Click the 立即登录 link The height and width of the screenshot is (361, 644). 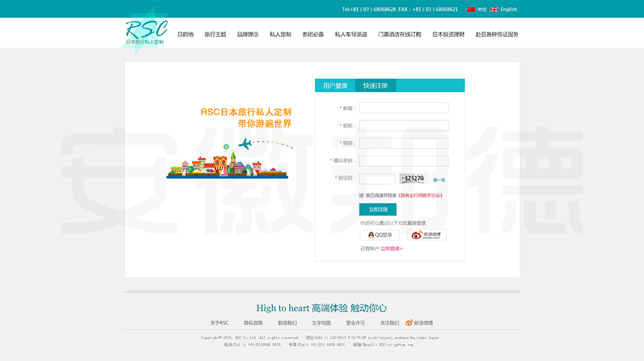391,248
